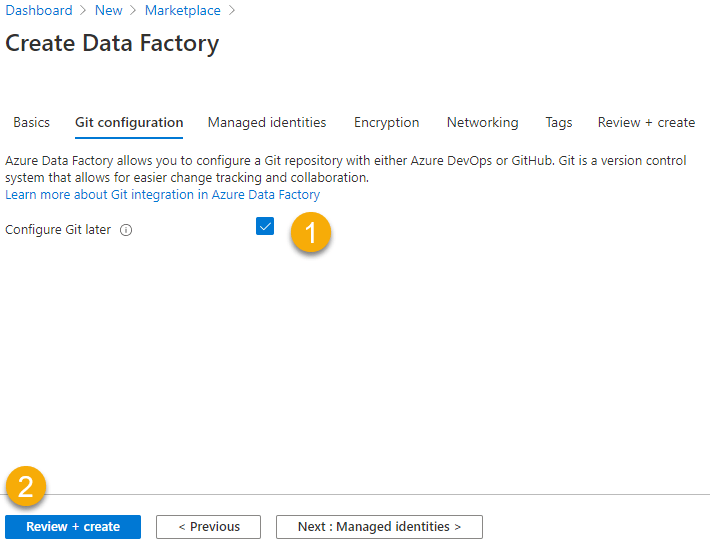Click the New breadcrumb link
The height and width of the screenshot is (547, 710).
click(108, 11)
